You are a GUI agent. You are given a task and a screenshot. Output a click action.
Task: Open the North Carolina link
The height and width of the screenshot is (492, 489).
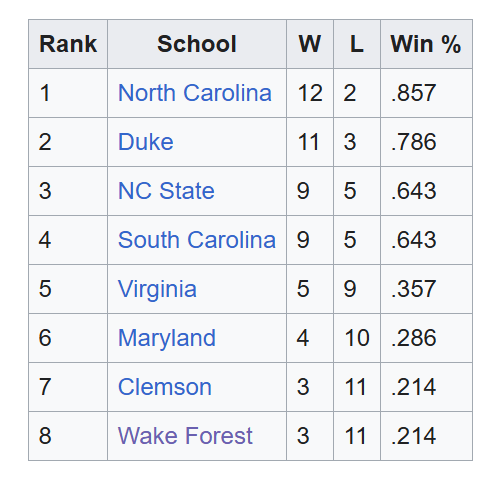pyautogui.click(x=195, y=93)
